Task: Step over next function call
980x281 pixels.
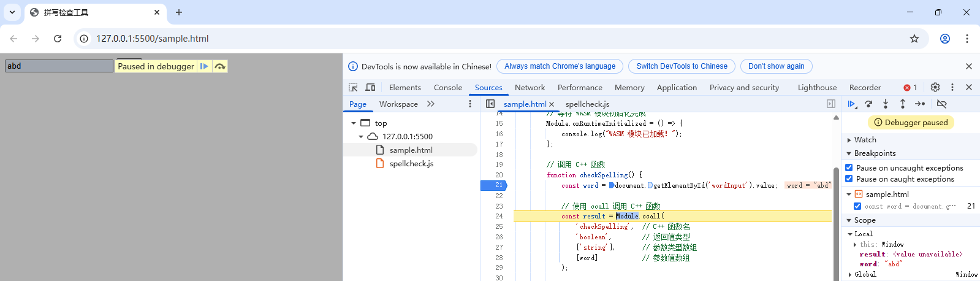Action: point(868,104)
